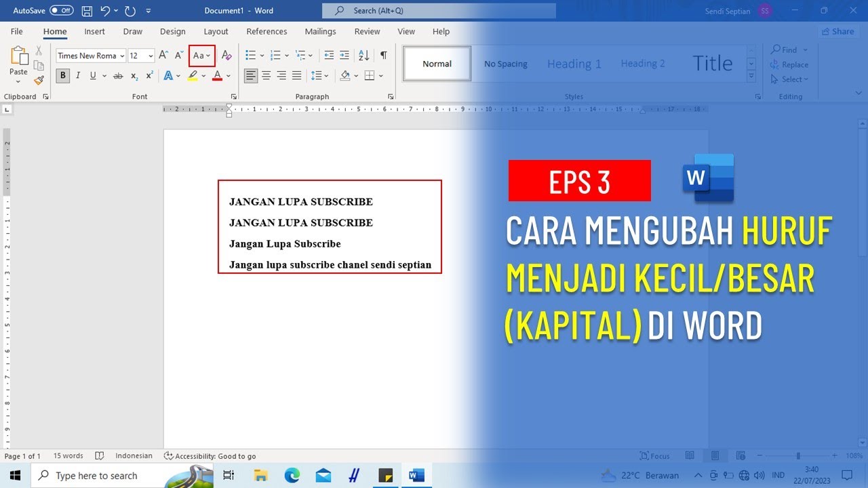This screenshot has height=488, width=868.
Task: Open the Clipboard pane launcher
Action: [x=46, y=97]
